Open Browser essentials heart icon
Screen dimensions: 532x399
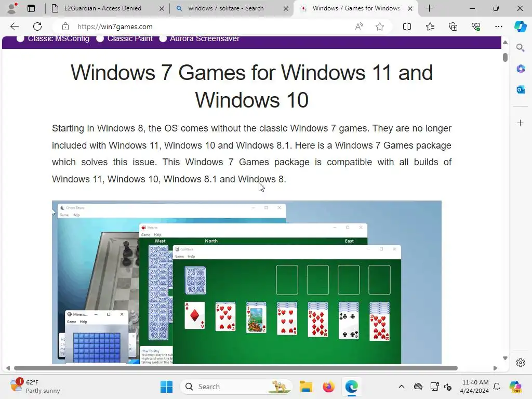click(476, 26)
